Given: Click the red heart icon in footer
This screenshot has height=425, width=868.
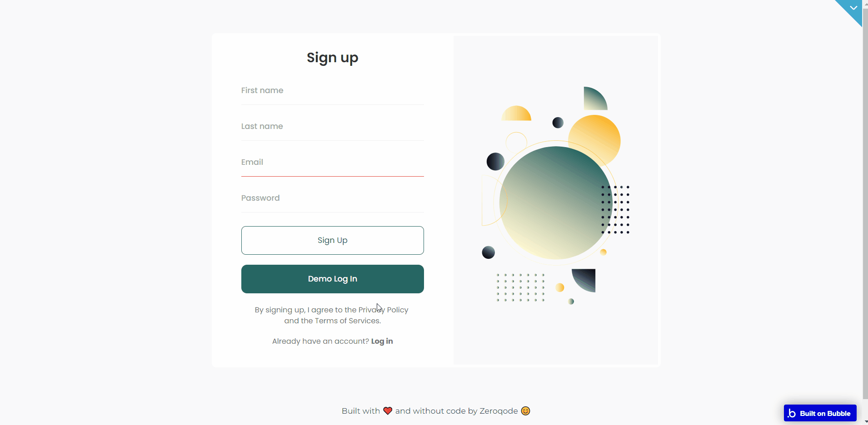Looking at the screenshot, I should point(388,411).
